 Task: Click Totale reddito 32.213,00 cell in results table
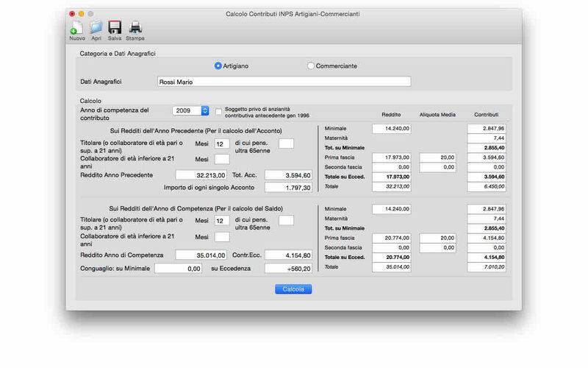pos(392,187)
